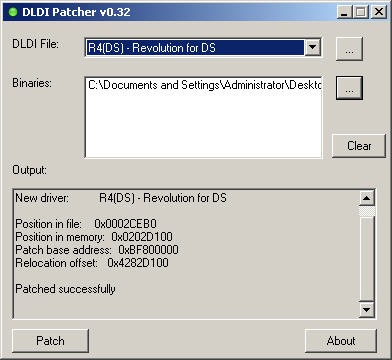The width and height of the screenshot is (392, 360).
Task: Click the 'Binaries:' label
Action: [32, 83]
